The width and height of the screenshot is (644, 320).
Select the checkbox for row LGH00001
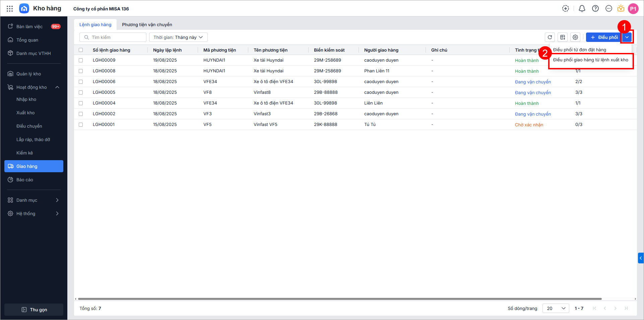81,125
